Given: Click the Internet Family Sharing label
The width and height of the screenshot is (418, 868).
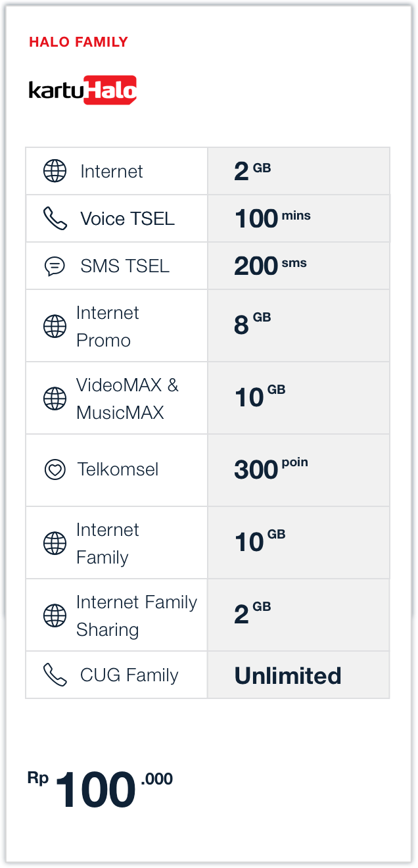Looking at the screenshot, I should [136, 615].
